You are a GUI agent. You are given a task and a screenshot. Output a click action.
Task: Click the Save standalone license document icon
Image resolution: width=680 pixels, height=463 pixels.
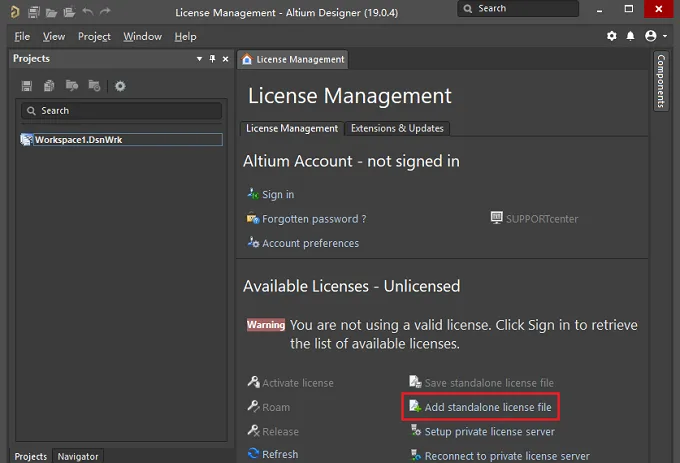coord(415,381)
